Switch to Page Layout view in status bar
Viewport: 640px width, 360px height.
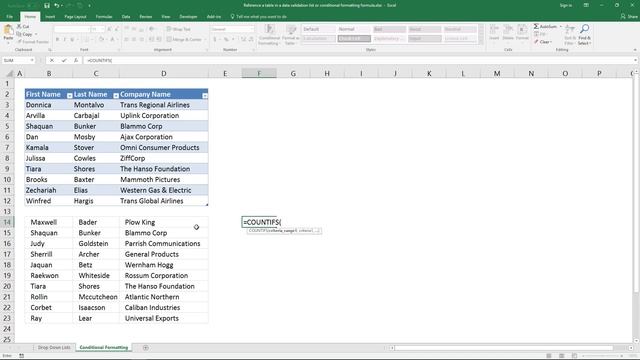click(x=562, y=356)
